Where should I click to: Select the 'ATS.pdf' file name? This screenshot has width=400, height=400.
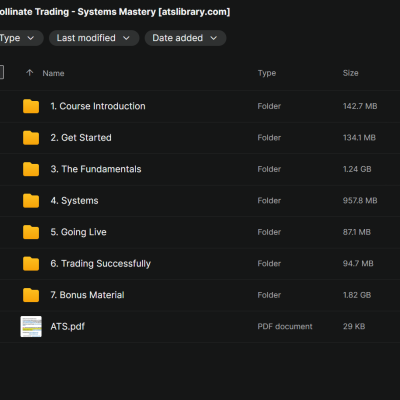(68, 326)
